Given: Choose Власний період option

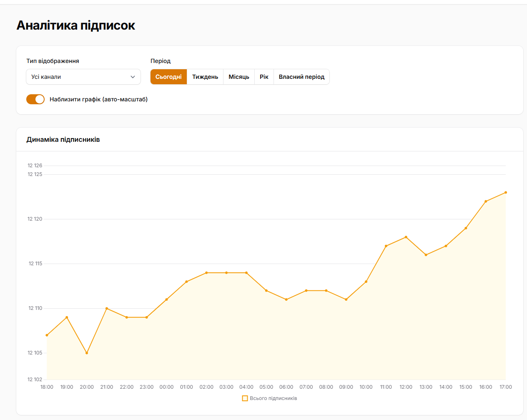Looking at the screenshot, I should (301, 77).
